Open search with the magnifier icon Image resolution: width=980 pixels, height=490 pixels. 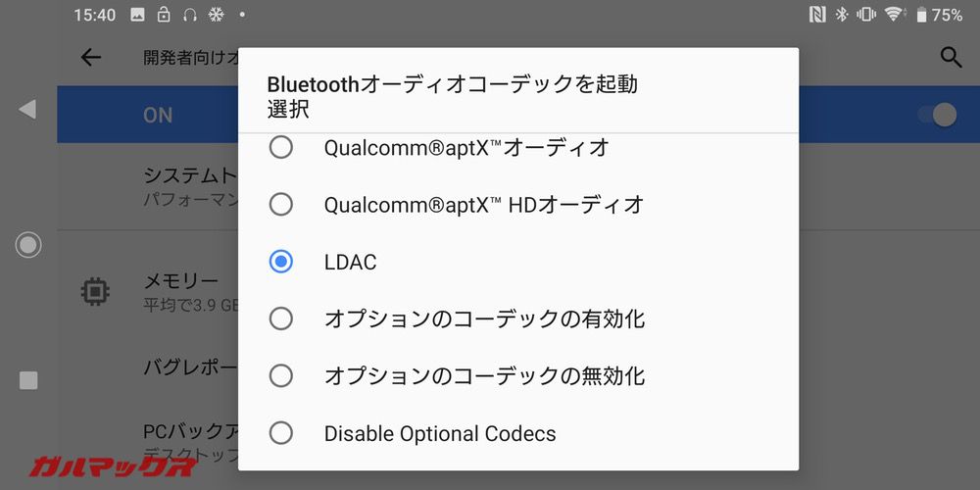(951, 58)
